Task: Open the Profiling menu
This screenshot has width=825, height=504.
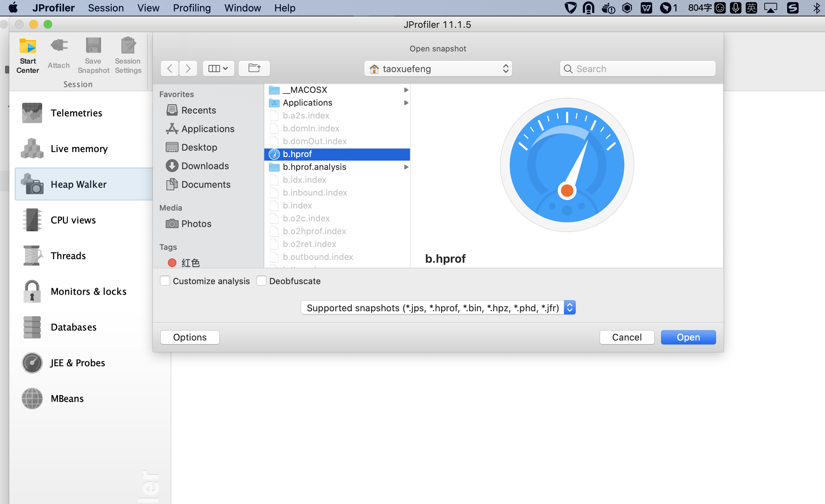Action: pos(192,8)
